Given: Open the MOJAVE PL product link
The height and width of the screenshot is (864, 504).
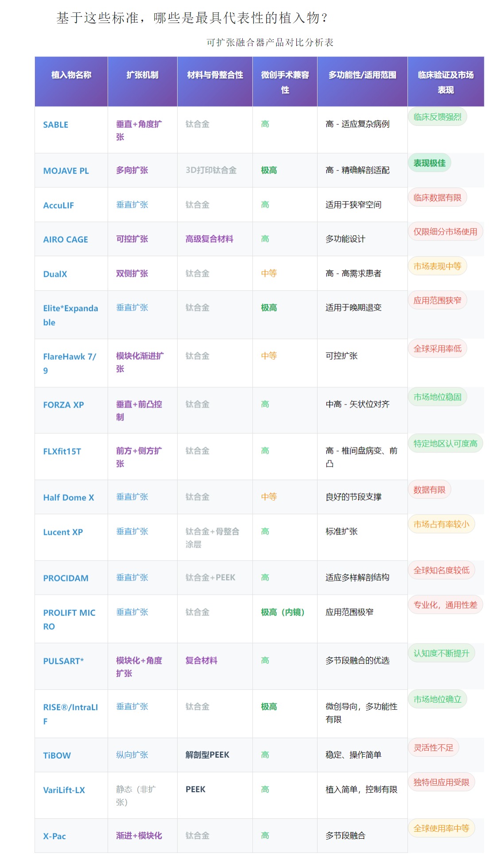Looking at the screenshot, I should [x=66, y=171].
